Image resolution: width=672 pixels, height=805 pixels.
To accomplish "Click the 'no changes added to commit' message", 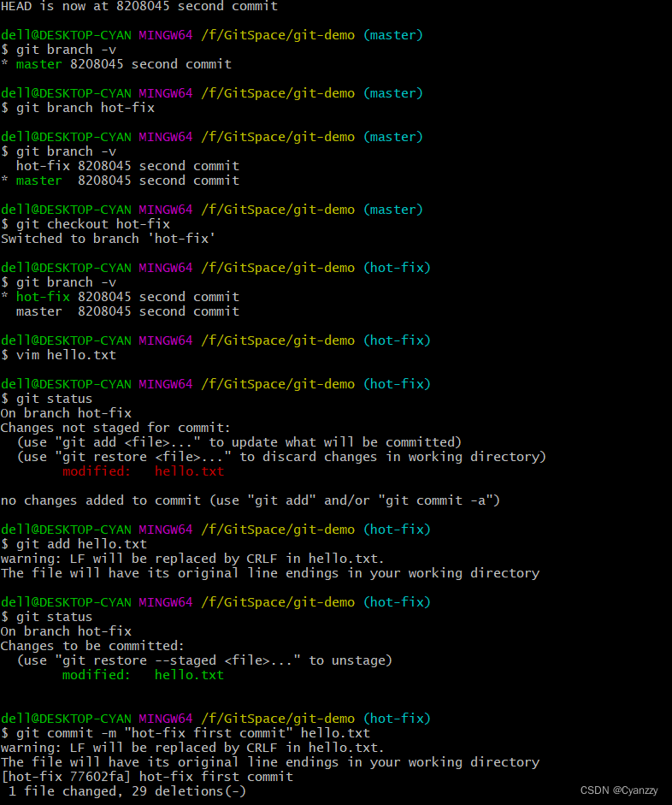I will pos(251,500).
